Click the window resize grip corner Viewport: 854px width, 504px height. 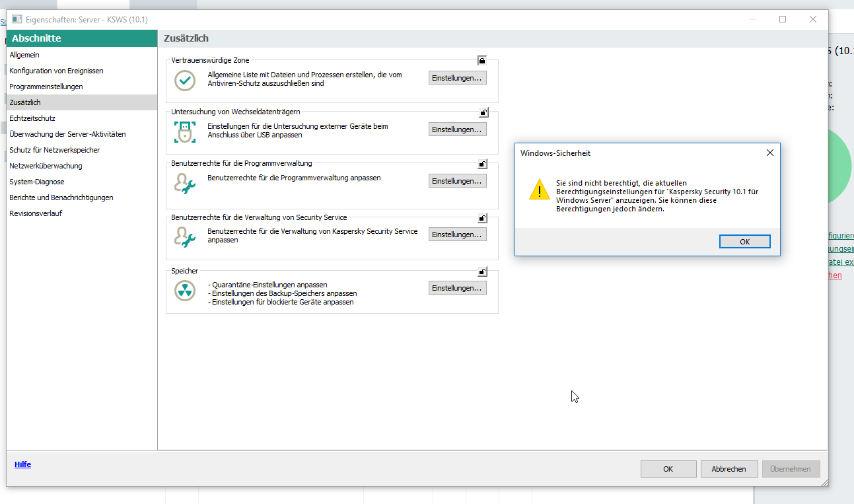(x=824, y=483)
